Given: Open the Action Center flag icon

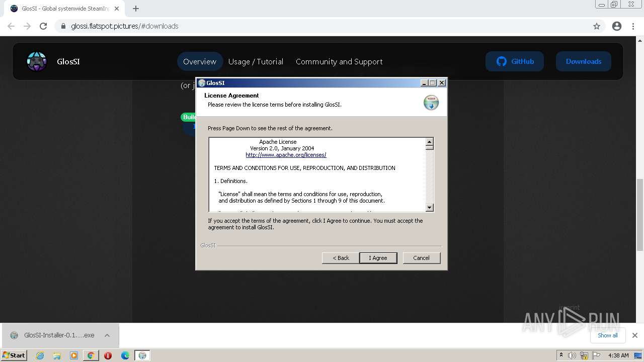Looking at the screenshot, I should point(596,355).
